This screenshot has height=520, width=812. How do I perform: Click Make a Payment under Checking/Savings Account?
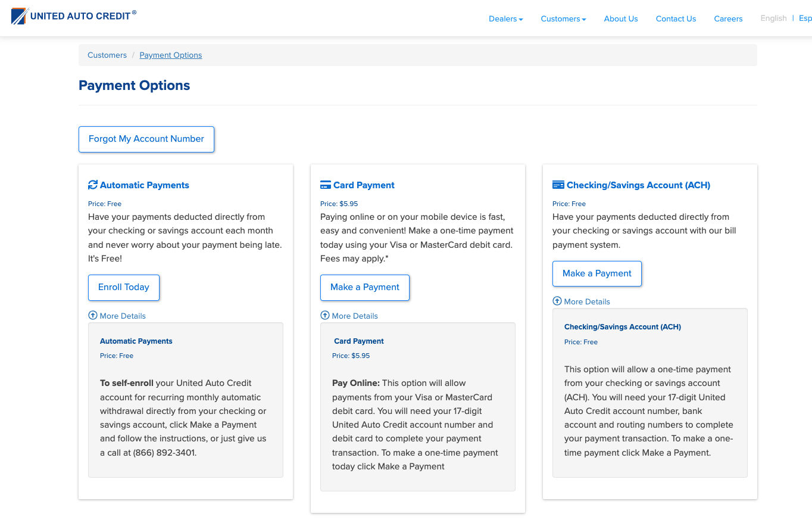click(597, 273)
